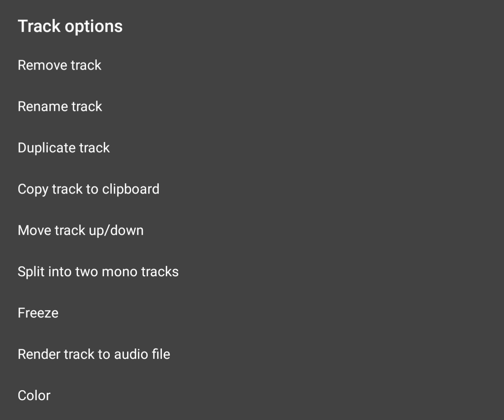This screenshot has height=420, width=504.
Task: Click the Track options heading
Action: click(x=70, y=26)
